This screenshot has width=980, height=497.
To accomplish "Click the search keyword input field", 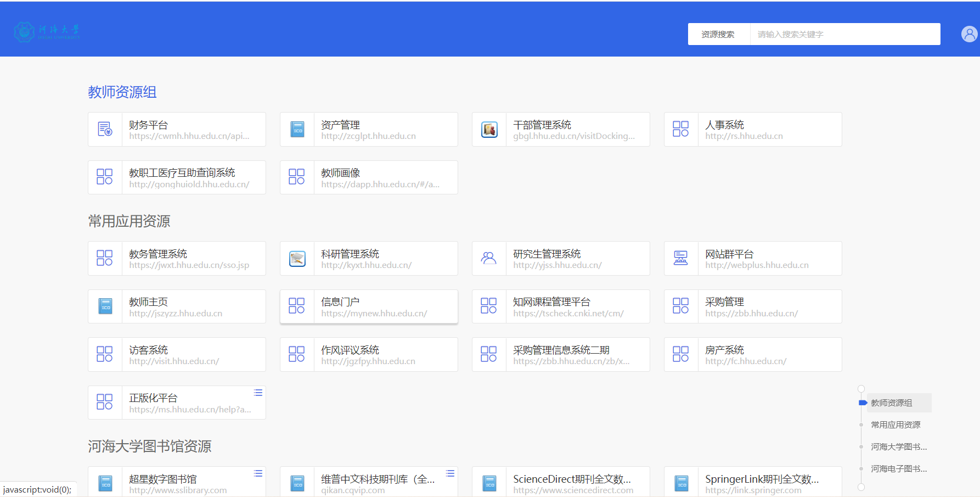I will [x=845, y=34].
